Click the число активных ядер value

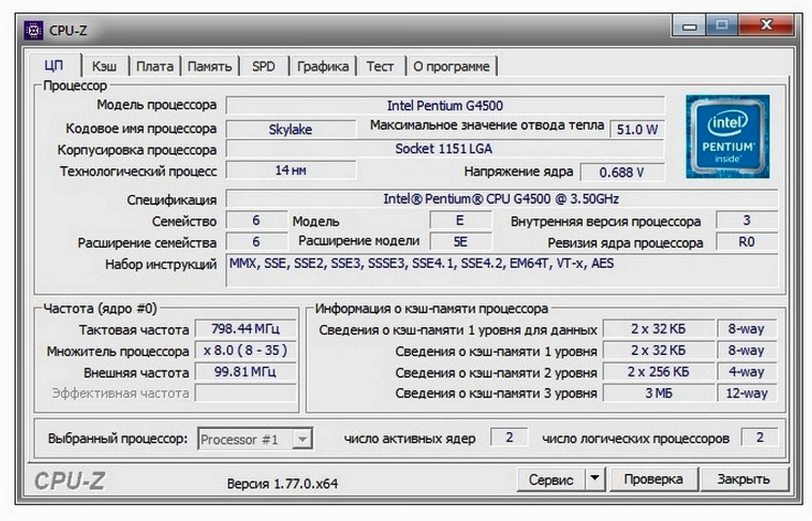point(509,437)
